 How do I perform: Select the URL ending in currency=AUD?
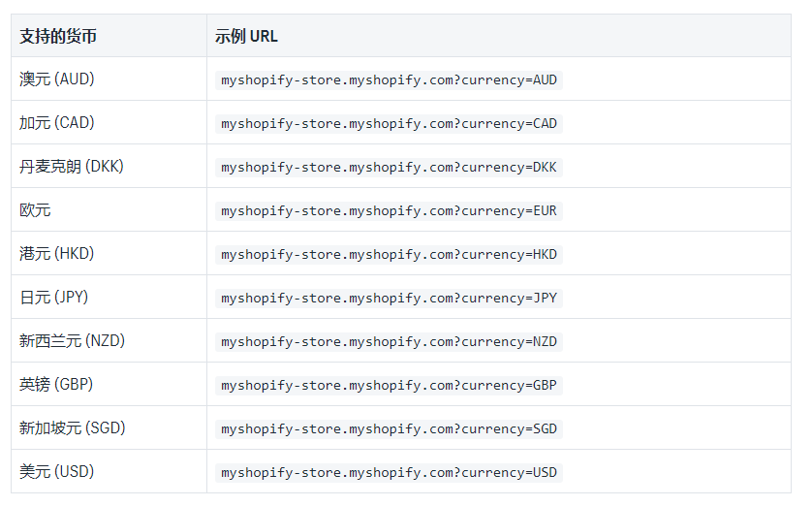389,80
